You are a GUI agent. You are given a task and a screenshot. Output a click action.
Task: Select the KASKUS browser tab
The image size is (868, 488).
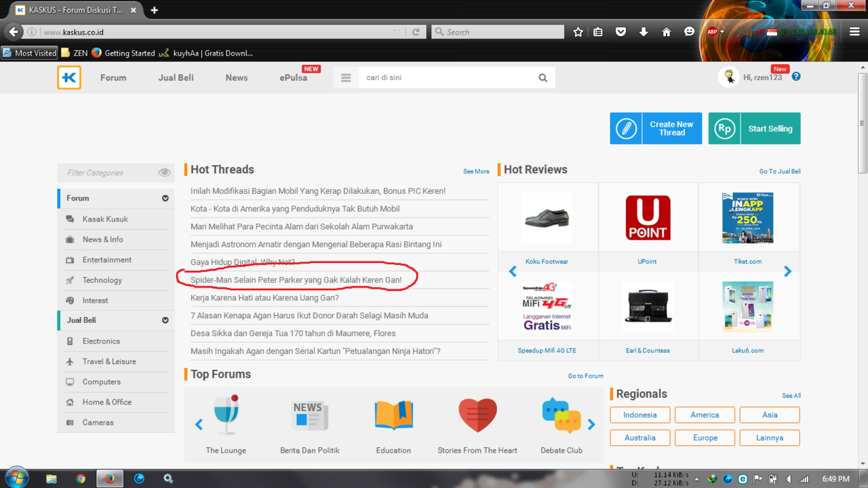pos(76,10)
